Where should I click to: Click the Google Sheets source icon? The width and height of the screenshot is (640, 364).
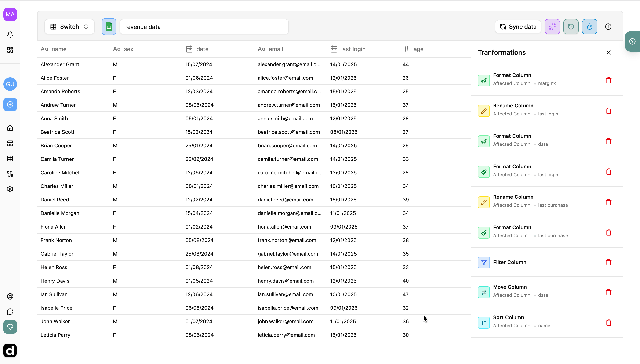click(x=109, y=26)
